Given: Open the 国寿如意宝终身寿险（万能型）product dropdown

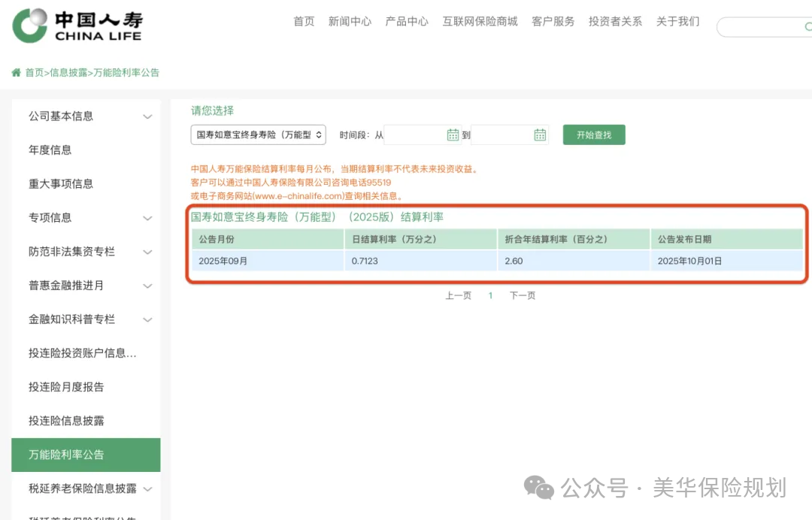Looking at the screenshot, I should 257,134.
